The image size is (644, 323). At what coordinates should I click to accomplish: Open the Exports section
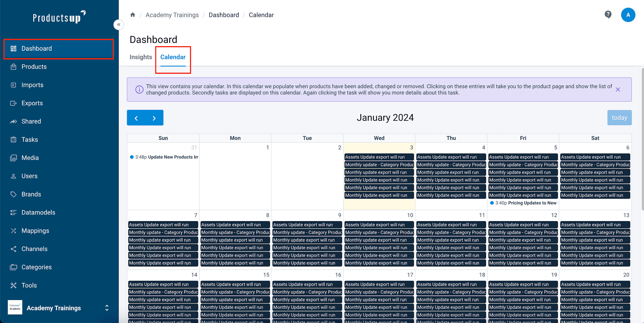coord(32,103)
